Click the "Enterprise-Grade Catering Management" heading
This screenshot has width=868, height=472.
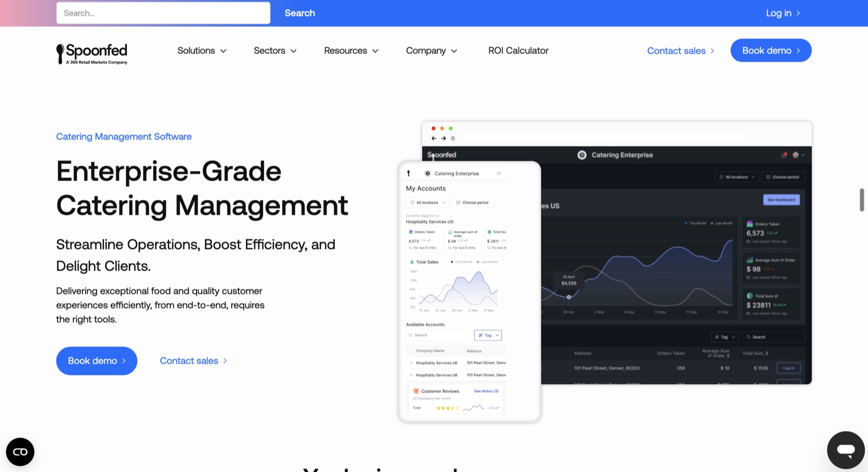(x=202, y=188)
